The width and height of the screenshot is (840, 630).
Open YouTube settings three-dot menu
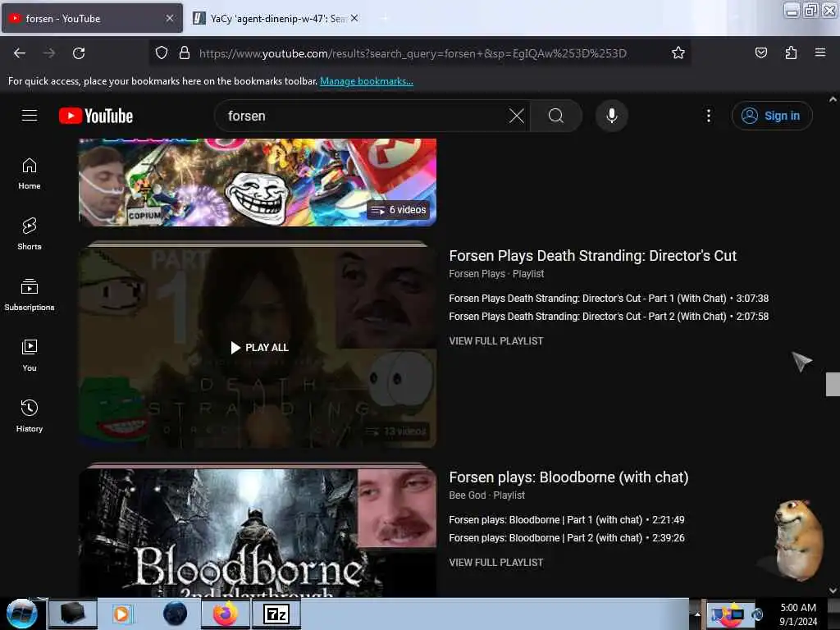click(708, 116)
